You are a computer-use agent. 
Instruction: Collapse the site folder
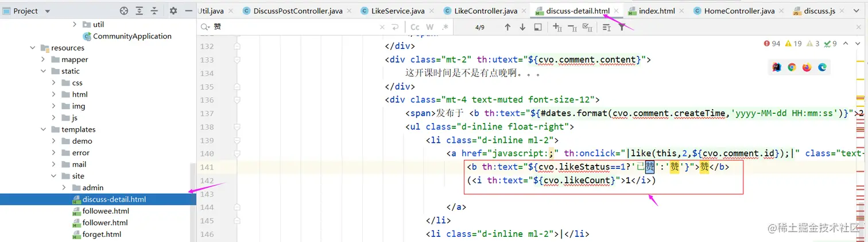coord(53,176)
